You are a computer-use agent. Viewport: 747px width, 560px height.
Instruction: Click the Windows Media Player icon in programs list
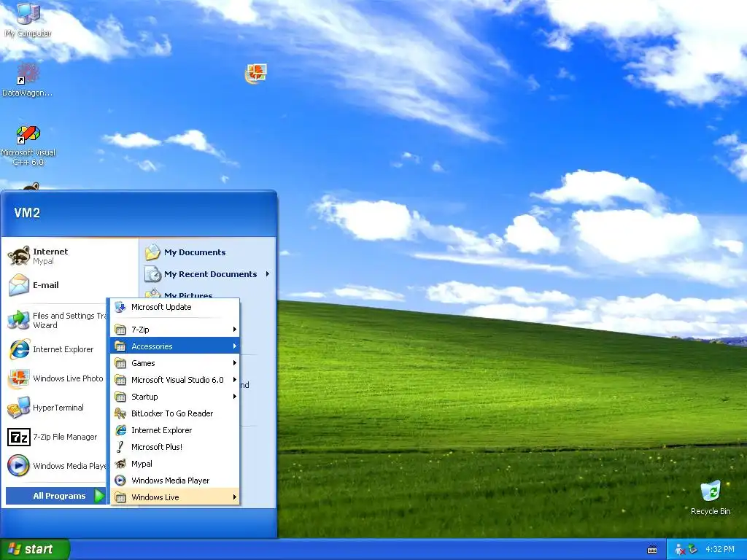[120, 480]
